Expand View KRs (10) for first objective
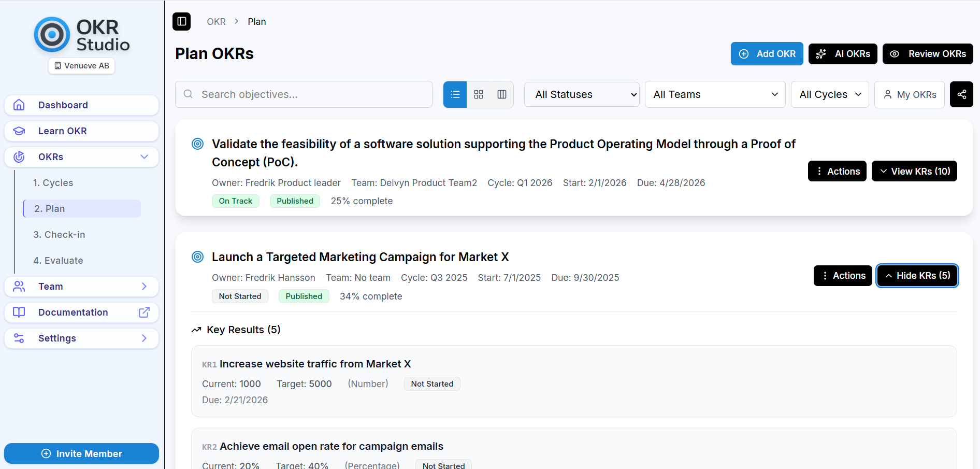The height and width of the screenshot is (469, 980). point(914,172)
